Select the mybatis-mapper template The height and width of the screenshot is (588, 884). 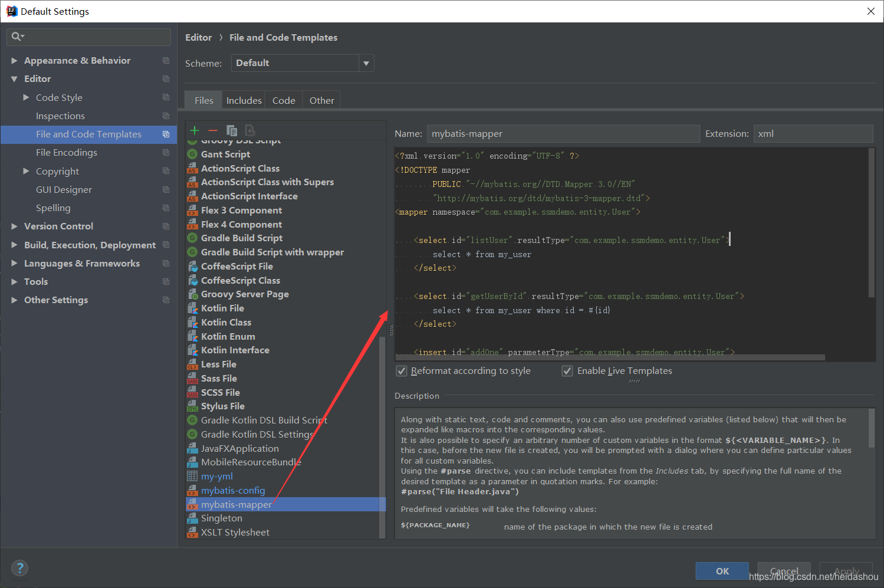[x=286, y=504]
